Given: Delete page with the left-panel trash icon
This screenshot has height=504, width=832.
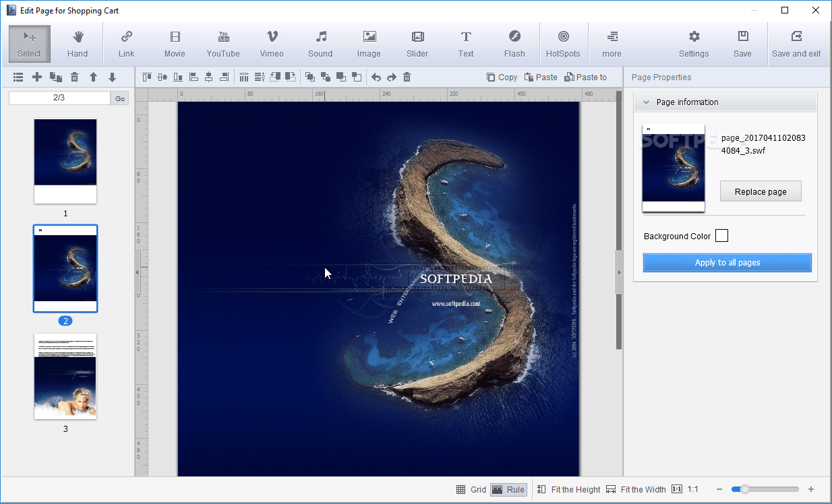Looking at the screenshot, I should (x=75, y=77).
